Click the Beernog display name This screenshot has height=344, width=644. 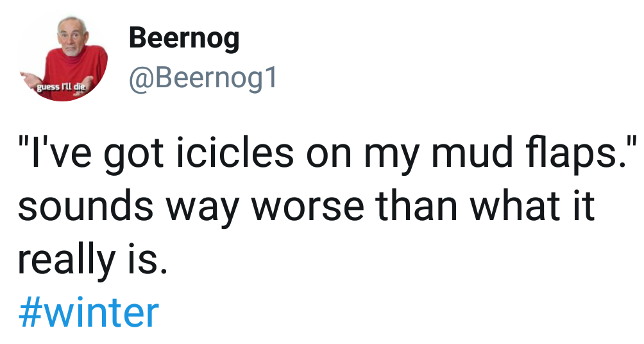click(184, 39)
